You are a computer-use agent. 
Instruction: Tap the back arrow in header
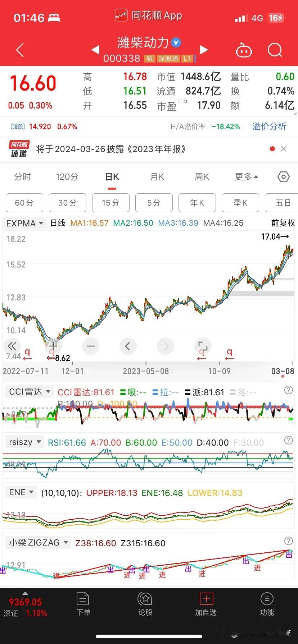click(20, 50)
